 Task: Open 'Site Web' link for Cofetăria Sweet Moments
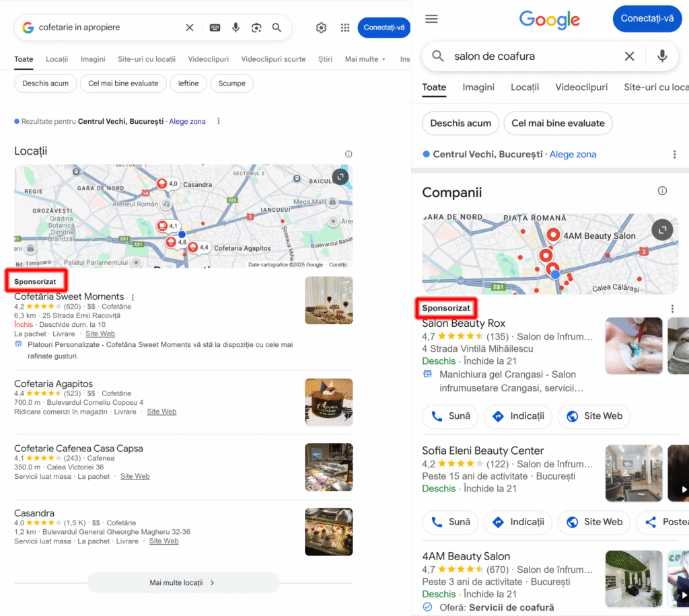pyautogui.click(x=100, y=334)
